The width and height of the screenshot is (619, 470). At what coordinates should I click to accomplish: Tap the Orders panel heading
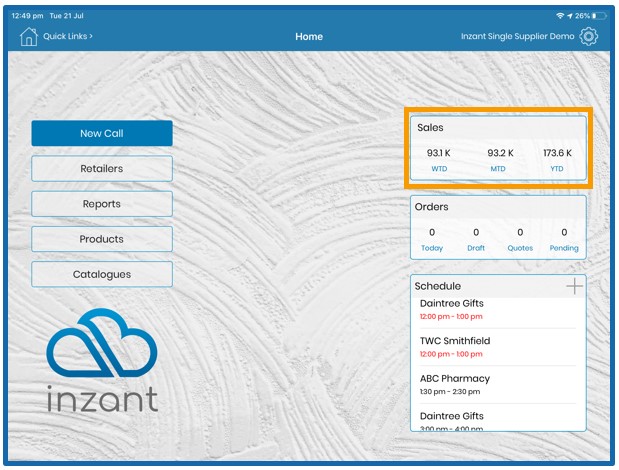pyautogui.click(x=431, y=207)
